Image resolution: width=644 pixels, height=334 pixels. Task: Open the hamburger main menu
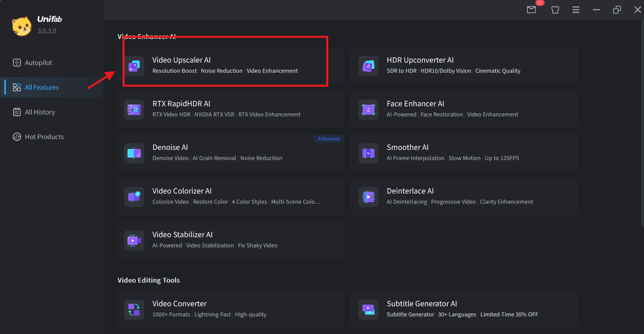point(576,10)
